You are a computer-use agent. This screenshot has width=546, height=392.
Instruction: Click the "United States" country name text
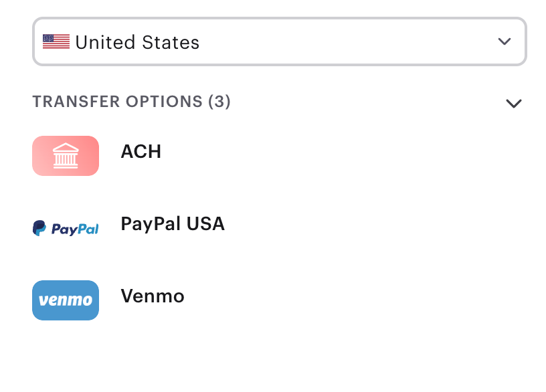coord(137,43)
